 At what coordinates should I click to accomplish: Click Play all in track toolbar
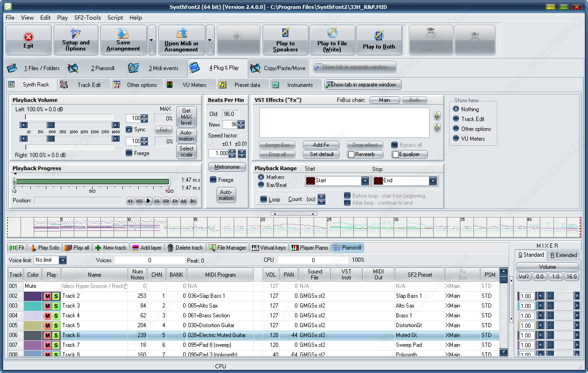click(77, 248)
